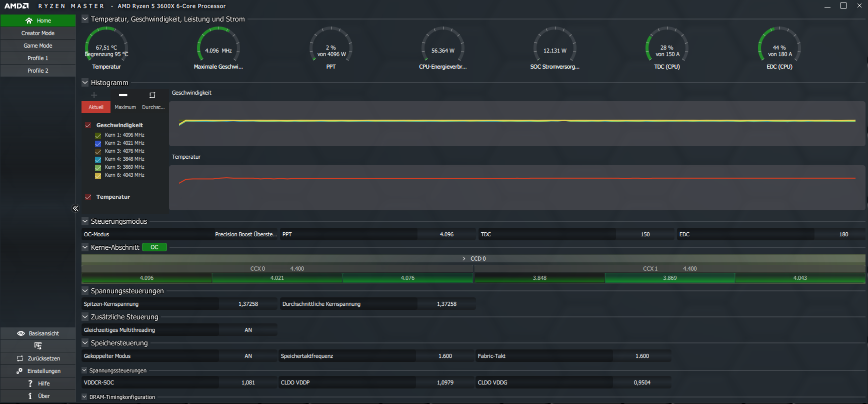This screenshot has width=868, height=404.
Task: Open Profile 1
Action: (38, 58)
